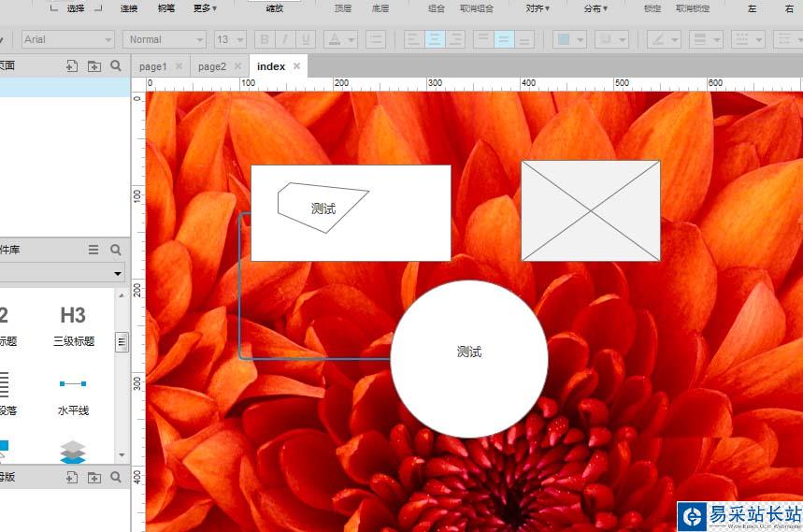Open the 更多 tools dropdown
The width and height of the screenshot is (803, 532).
coord(205,8)
